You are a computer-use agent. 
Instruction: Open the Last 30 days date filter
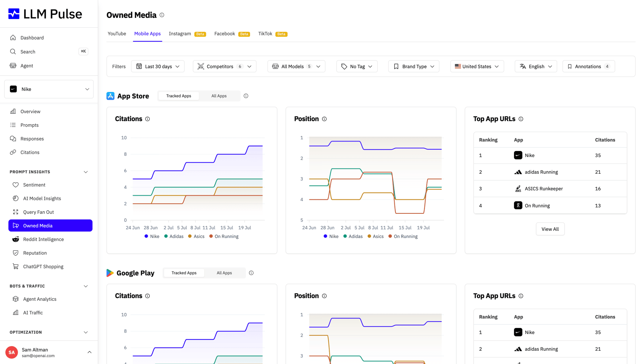coord(158,67)
